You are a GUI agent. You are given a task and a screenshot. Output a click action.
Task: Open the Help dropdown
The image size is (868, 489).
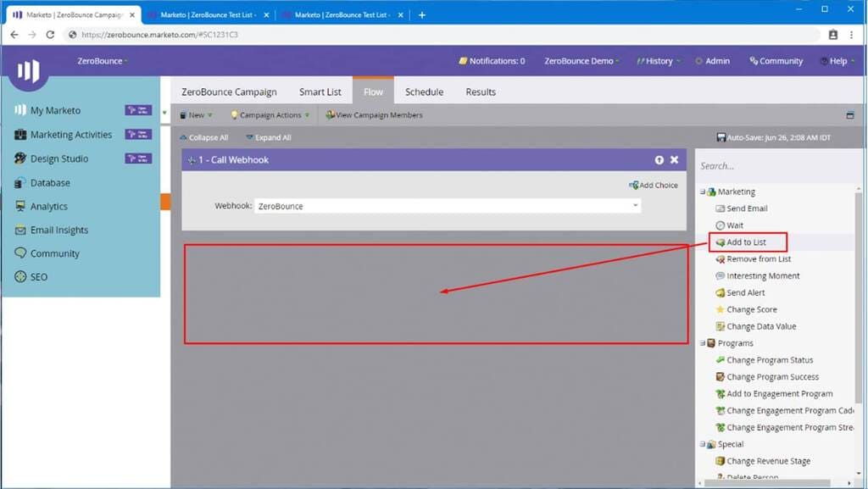click(x=837, y=61)
